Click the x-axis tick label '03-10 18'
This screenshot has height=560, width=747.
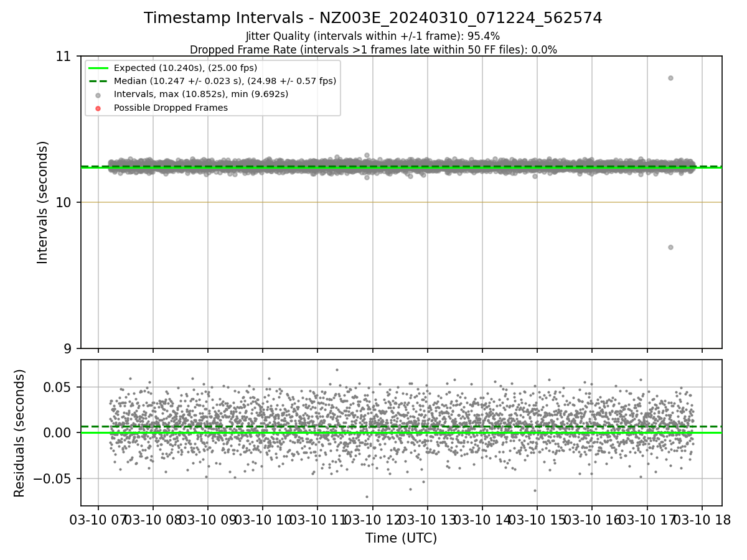702,520
